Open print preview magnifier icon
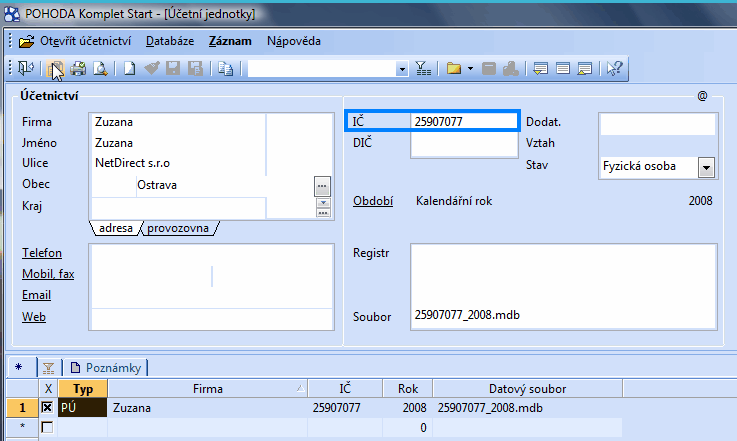This screenshot has height=441, width=737. click(x=100, y=69)
